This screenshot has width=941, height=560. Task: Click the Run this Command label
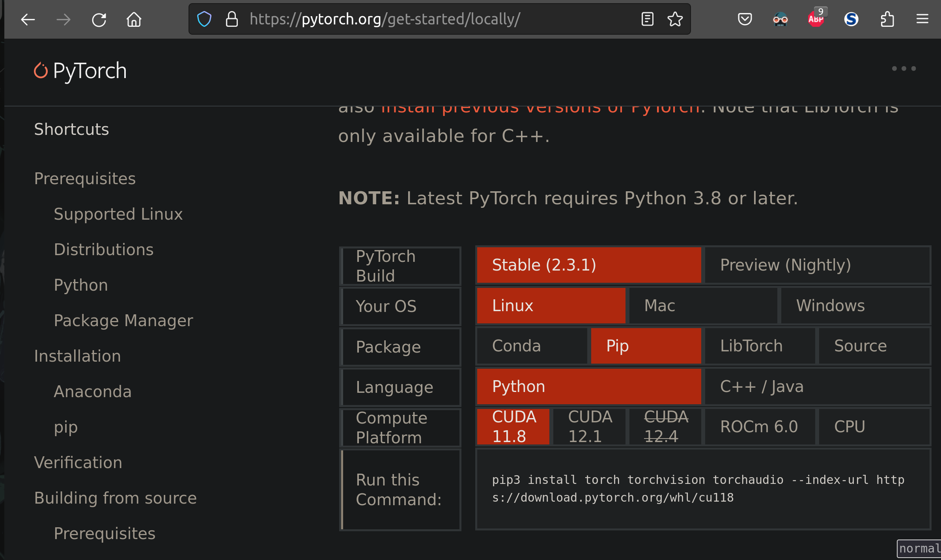point(401,490)
